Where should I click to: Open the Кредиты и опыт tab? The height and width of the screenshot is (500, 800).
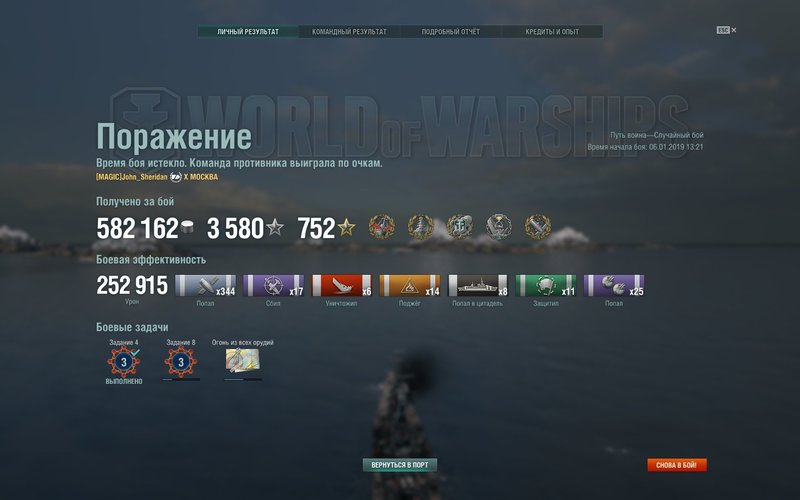coord(552,32)
